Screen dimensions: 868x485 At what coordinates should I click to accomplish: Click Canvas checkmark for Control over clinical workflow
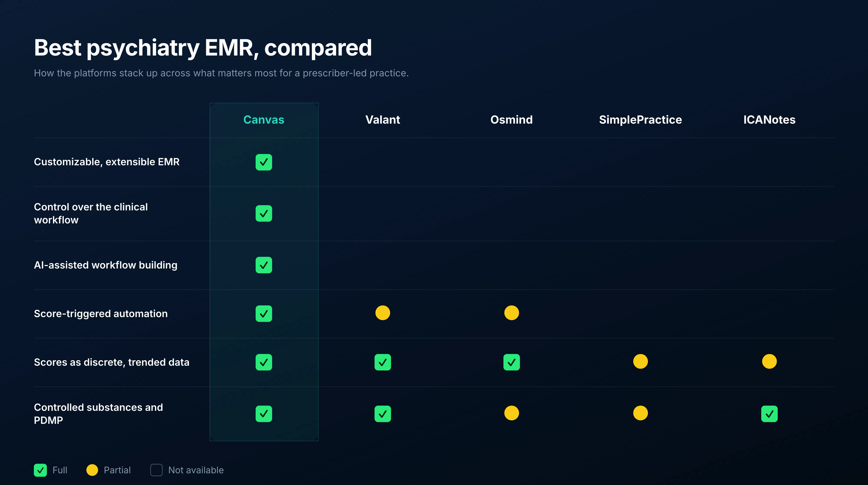[x=263, y=213]
